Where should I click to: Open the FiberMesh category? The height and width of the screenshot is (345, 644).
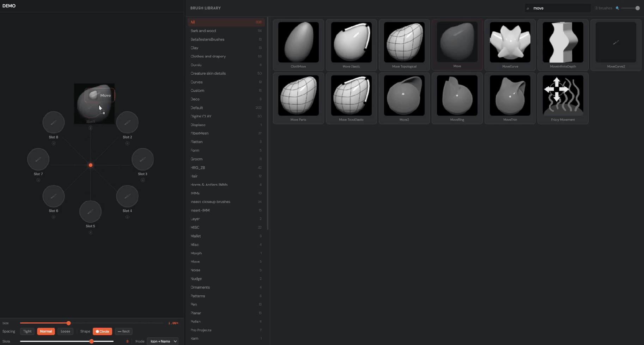click(226, 133)
